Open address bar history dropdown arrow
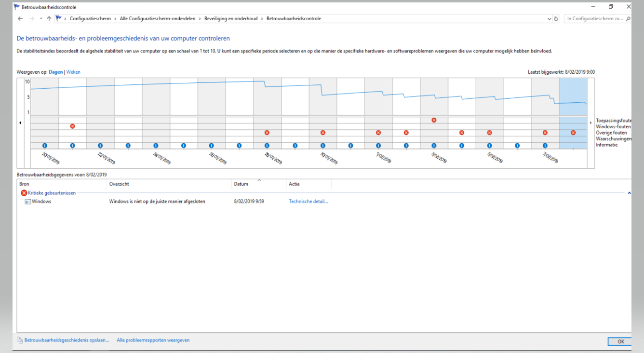The width and height of the screenshot is (644, 353). click(550, 19)
